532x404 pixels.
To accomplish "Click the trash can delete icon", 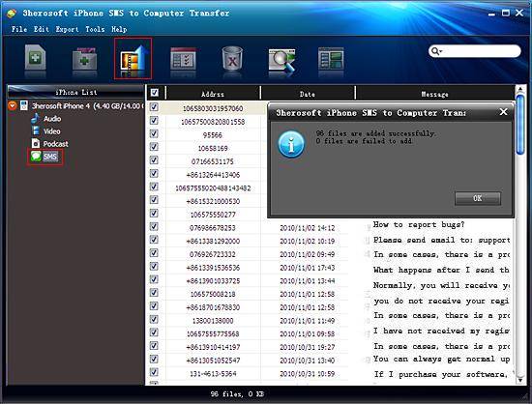I will click(232, 59).
